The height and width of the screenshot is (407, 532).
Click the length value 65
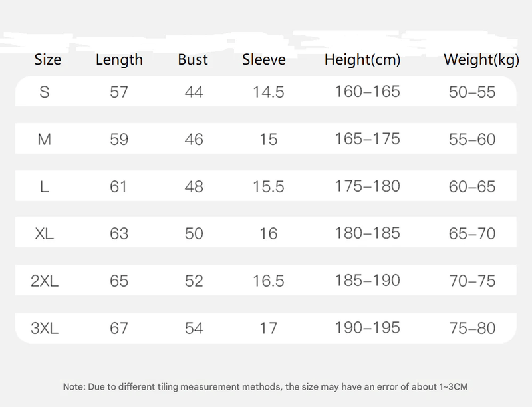[119, 281]
